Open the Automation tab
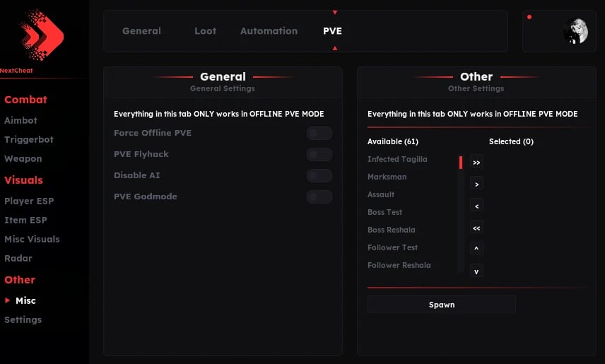This screenshot has height=364, width=605. (269, 31)
